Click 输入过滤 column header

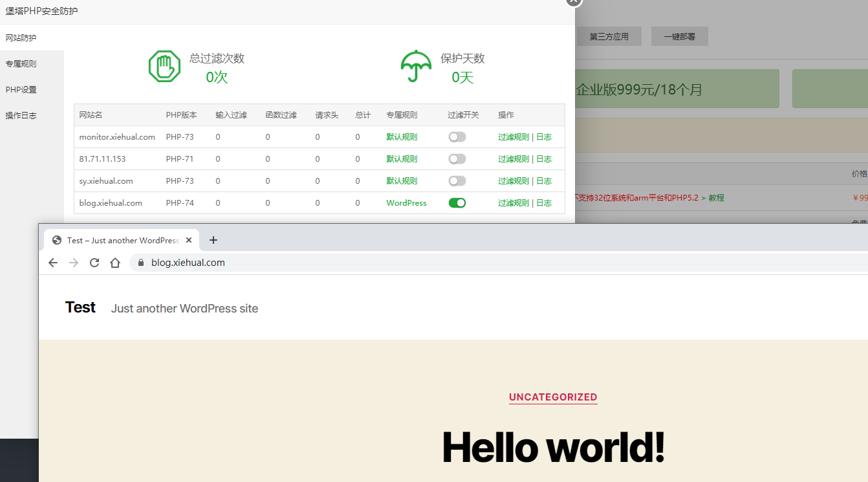tap(231, 115)
